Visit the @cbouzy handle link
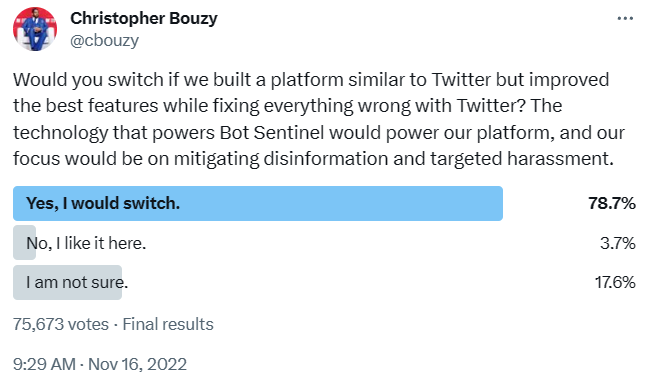 (x=104, y=41)
